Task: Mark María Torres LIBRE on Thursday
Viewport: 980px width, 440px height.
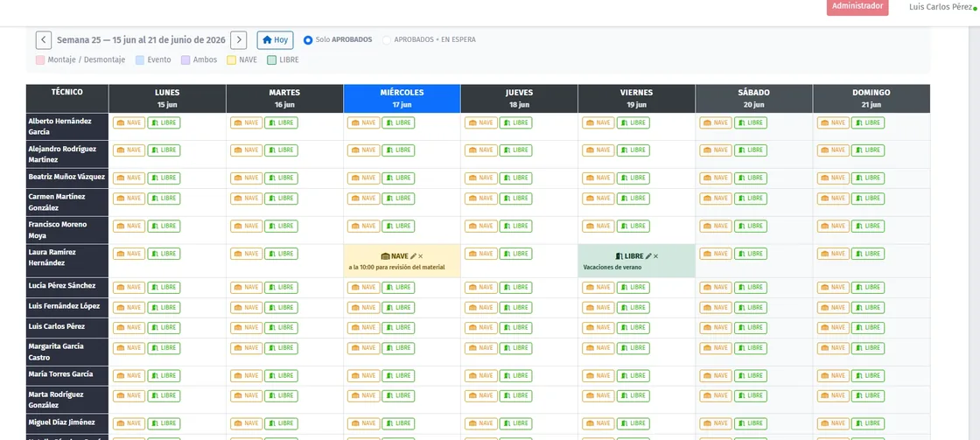Action: click(x=515, y=375)
